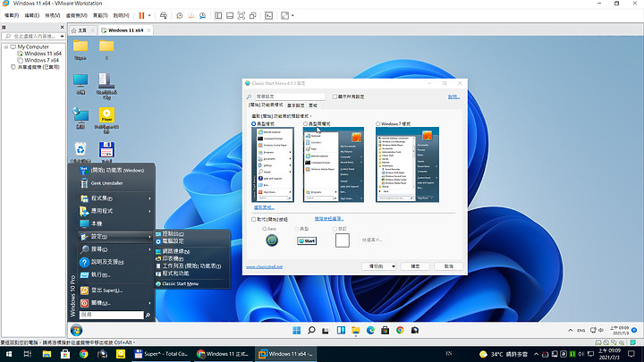
Task: Select Windows 11 x64 in library tree
Action: [x=43, y=54]
